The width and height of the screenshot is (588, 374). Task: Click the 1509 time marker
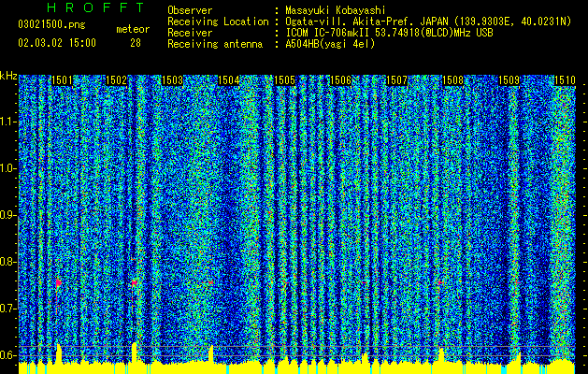pos(509,80)
